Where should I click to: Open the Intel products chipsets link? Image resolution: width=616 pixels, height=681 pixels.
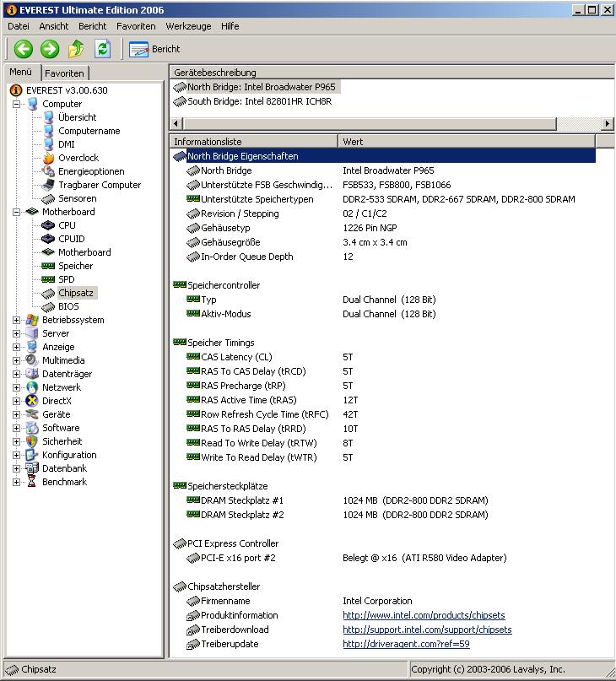click(424, 615)
